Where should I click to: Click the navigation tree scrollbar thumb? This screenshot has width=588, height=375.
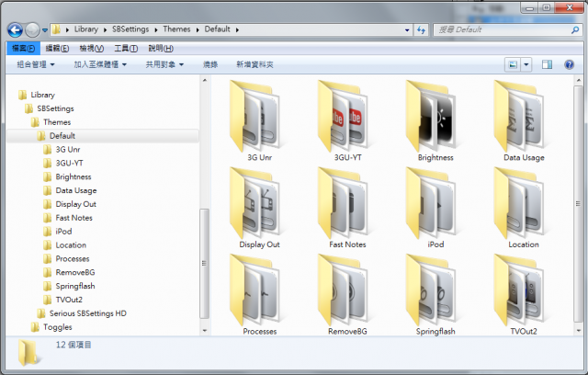pyautogui.click(x=204, y=263)
